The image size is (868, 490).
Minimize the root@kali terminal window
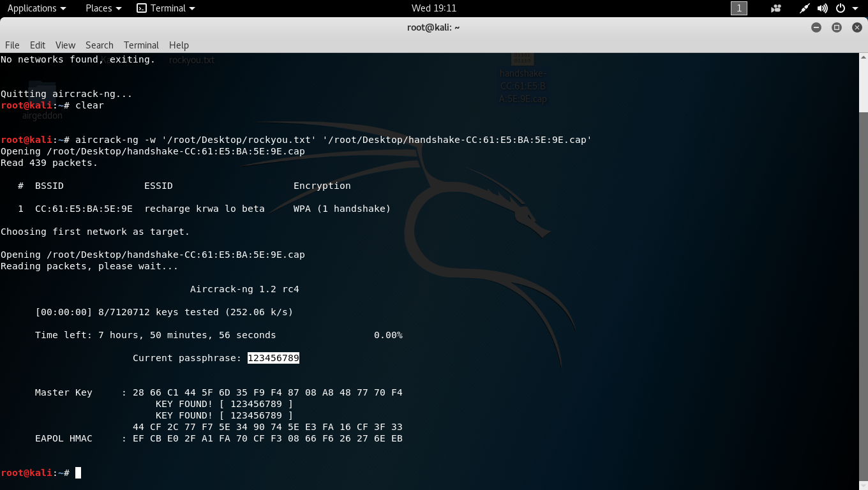[x=816, y=27]
